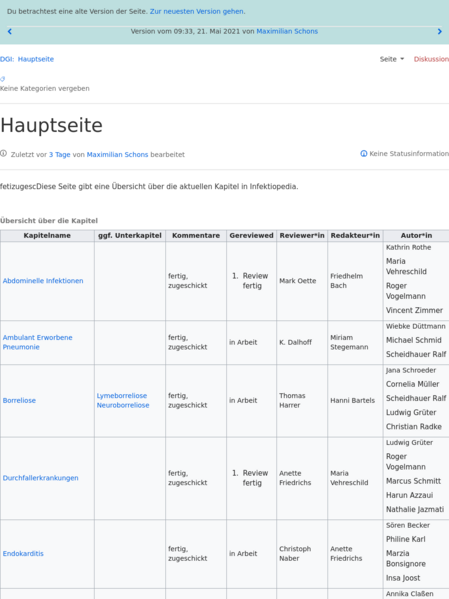Open the DGI: namespace breadcrumb link
This screenshot has width=449, height=599.
point(7,59)
